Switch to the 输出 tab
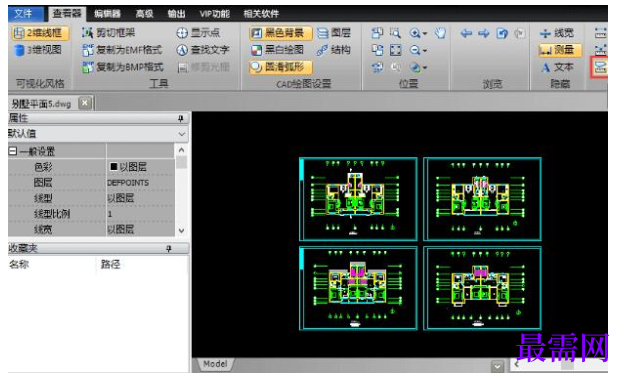 tap(176, 14)
